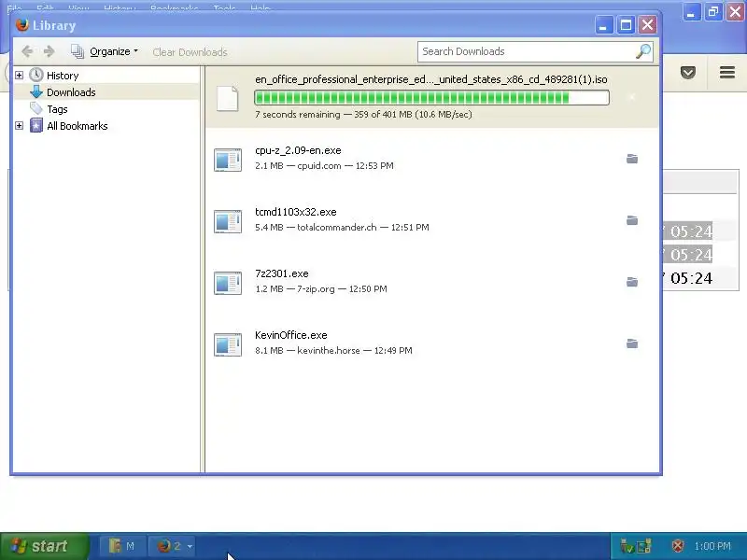Click the red shield security tray icon
747x560 pixels.
[x=678, y=546]
